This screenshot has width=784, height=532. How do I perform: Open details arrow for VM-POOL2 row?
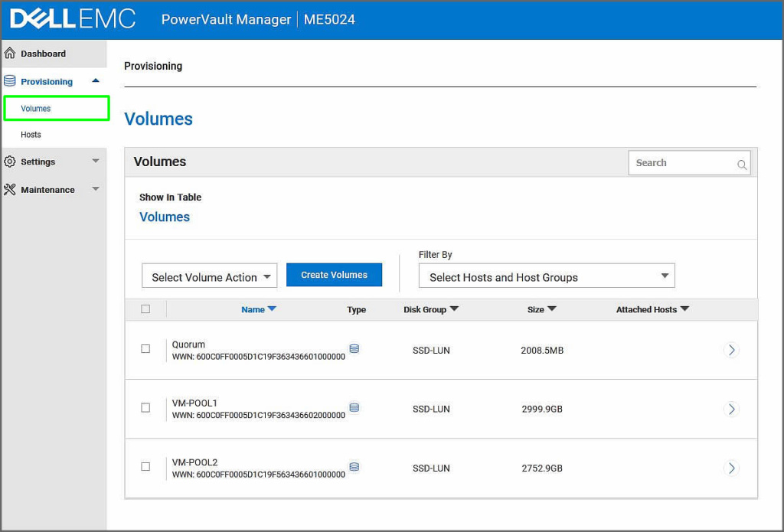[x=731, y=468]
